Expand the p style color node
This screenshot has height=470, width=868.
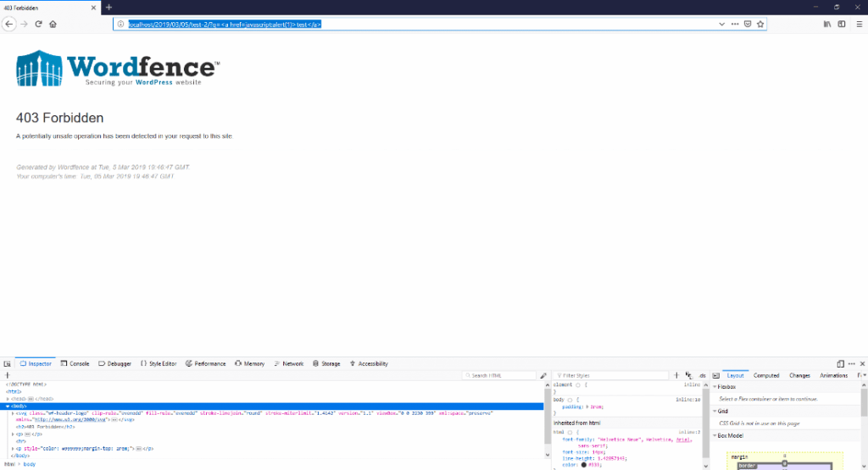coord(13,449)
